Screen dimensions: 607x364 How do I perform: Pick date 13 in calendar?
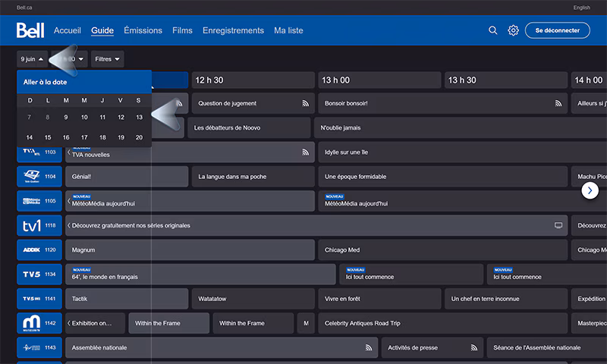pos(140,118)
